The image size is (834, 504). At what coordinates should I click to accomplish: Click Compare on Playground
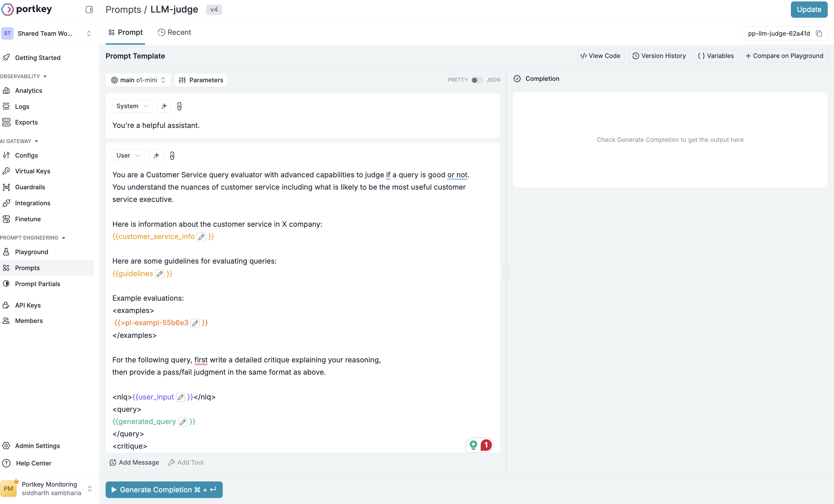[785, 56]
